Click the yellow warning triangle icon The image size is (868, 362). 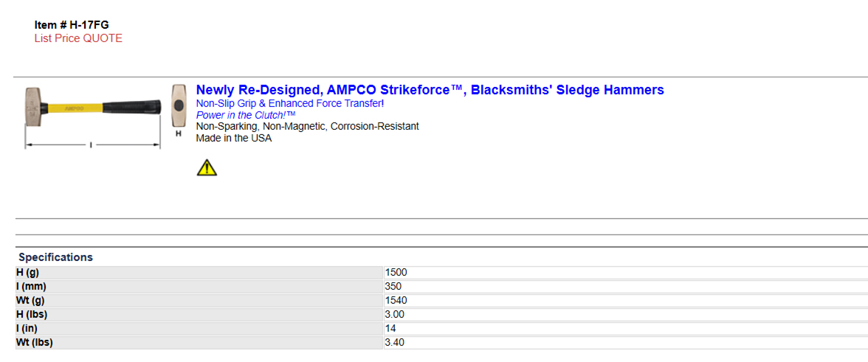pos(207,167)
